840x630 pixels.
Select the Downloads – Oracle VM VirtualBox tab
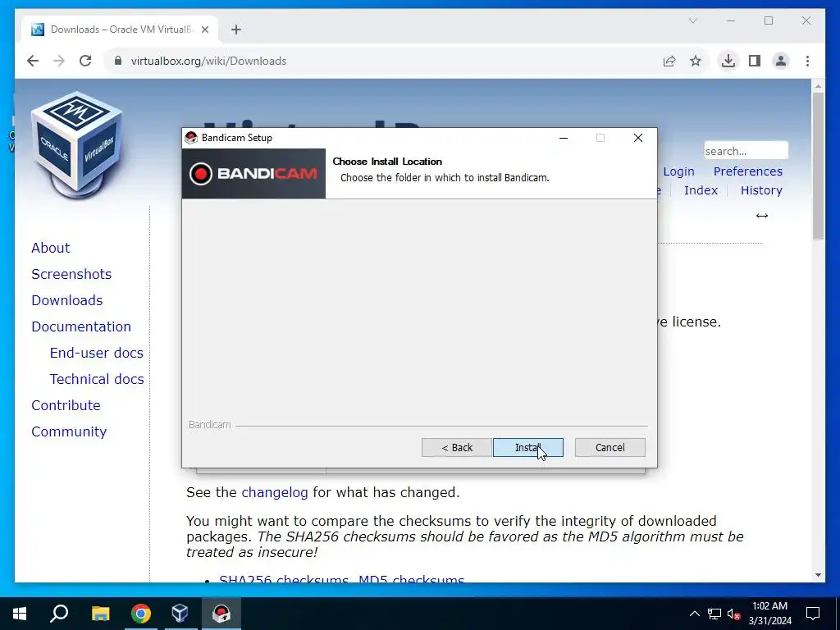120,30
